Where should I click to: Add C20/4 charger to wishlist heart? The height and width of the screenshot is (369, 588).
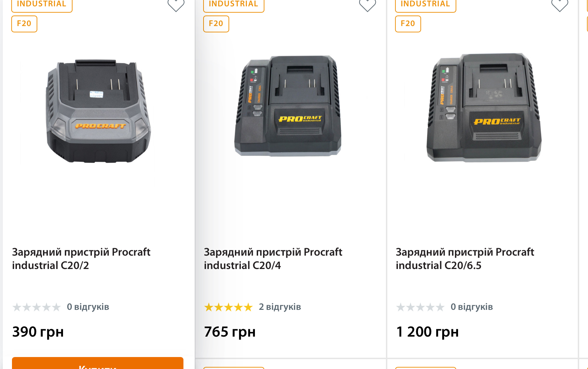(367, 5)
